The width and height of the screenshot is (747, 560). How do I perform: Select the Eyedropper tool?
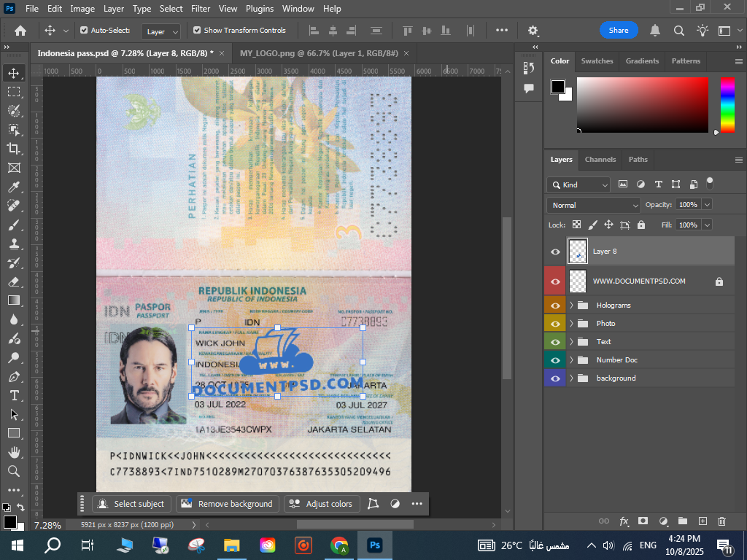[x=13, y=187]
